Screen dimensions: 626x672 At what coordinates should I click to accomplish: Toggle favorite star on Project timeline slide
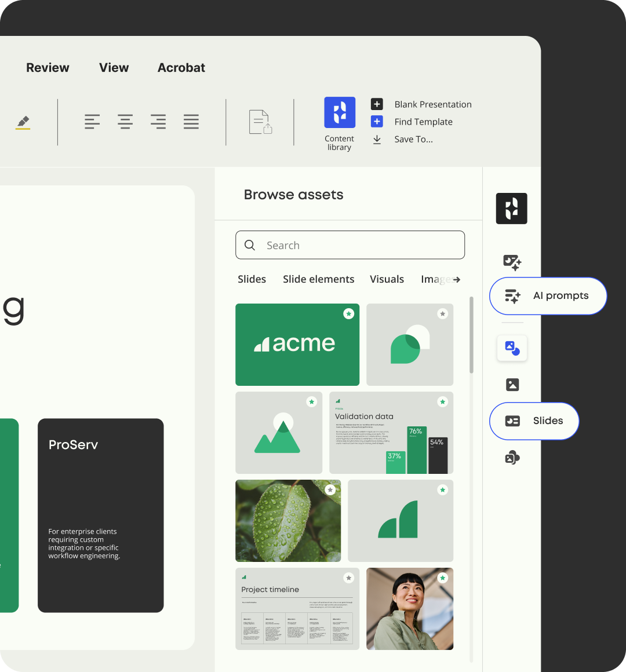(x=348, y=578)
